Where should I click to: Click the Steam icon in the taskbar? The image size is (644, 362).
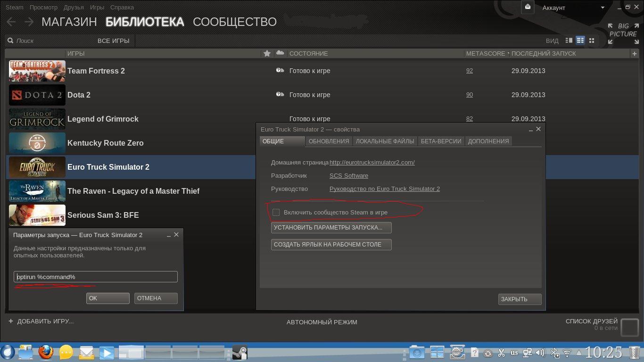[x=239, y=353]
